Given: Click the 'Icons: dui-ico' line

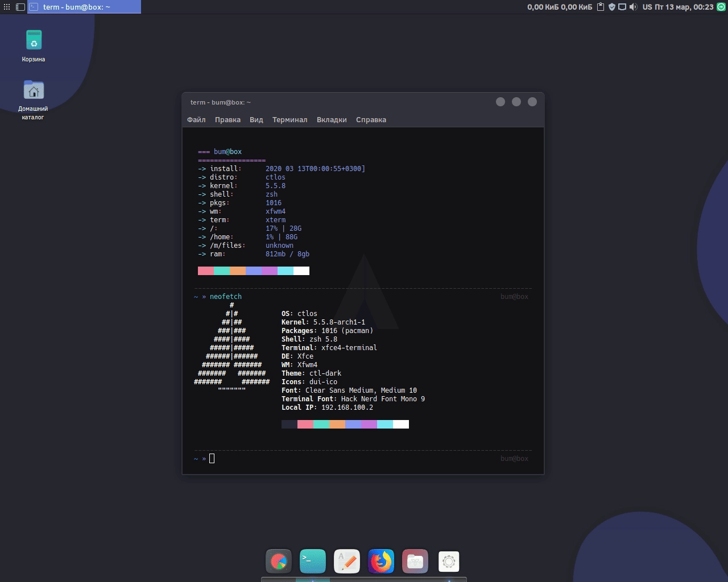Looking at the screenshot, I should [x=309, y=382].
